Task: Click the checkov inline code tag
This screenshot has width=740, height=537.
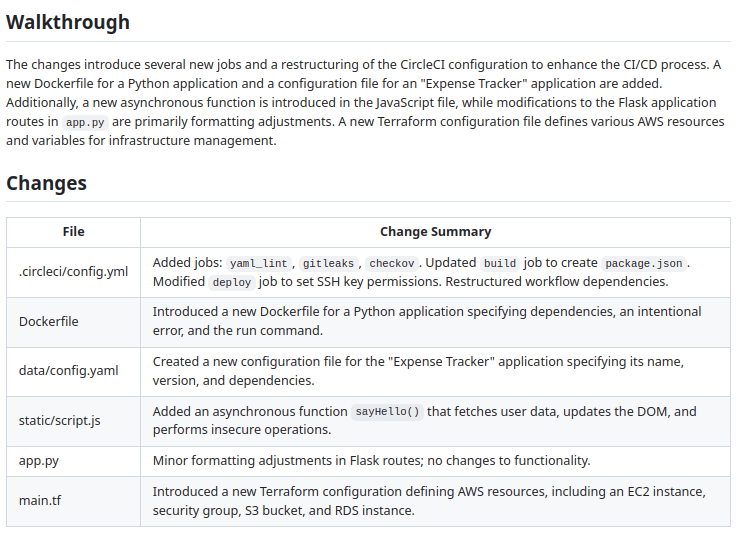Action: click(390, 263)
